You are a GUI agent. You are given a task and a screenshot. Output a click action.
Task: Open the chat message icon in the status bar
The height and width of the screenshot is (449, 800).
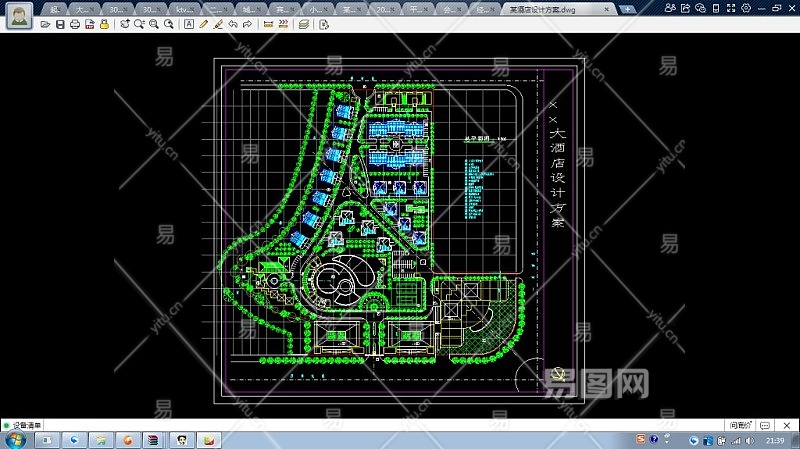tap(764, 425)
